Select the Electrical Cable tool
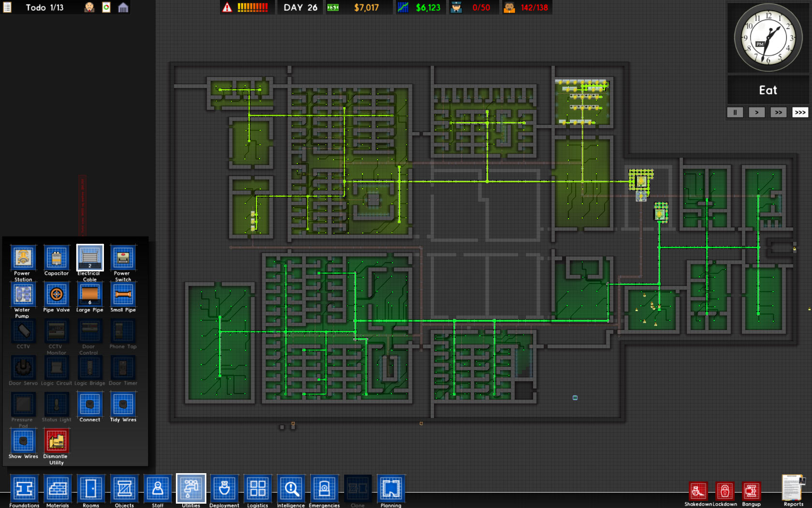812x508 pixels. 90,258
